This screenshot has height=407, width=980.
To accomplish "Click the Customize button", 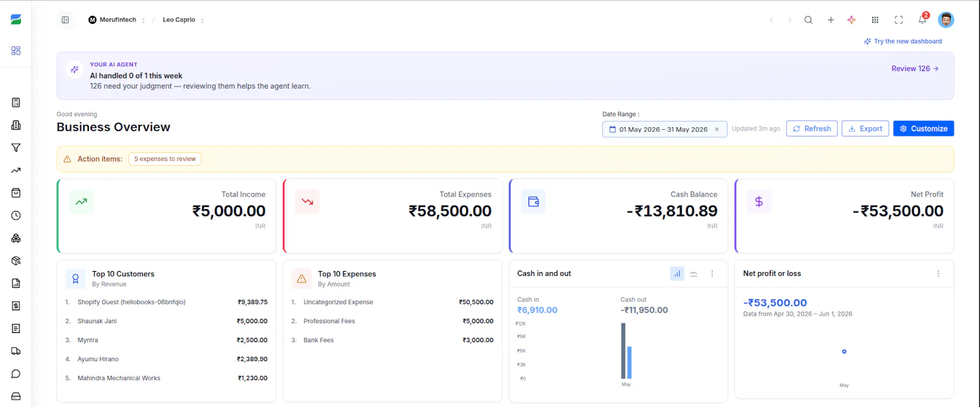I will pyautogui.click(x=924, y=129).
